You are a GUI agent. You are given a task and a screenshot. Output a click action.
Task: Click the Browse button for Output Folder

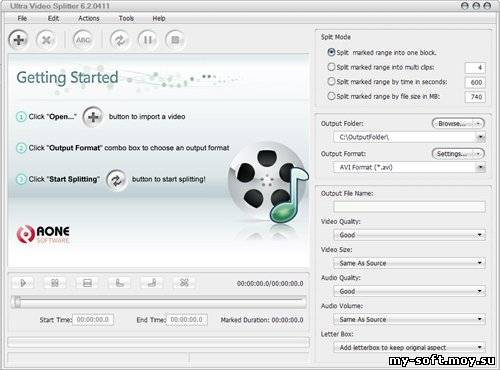coord(458,123)
